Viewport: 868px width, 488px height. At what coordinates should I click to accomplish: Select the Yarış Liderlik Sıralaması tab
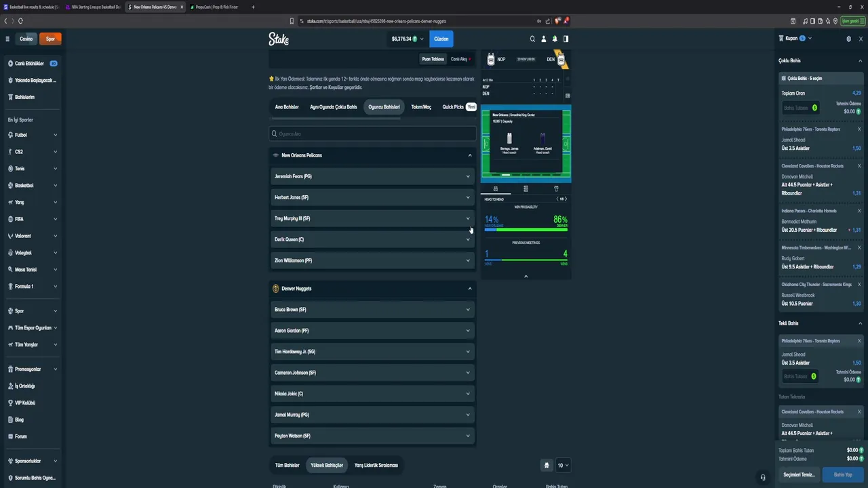click(376, 465)
